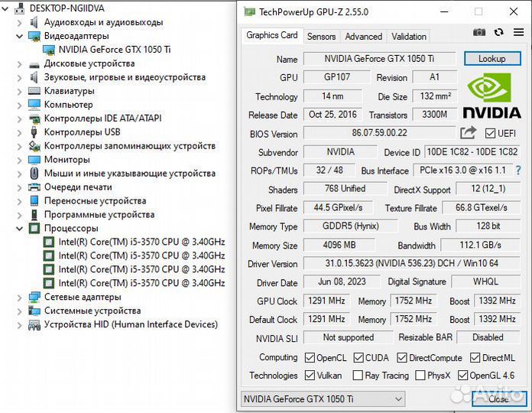Switch to the Sensors tab

[321, 36]
